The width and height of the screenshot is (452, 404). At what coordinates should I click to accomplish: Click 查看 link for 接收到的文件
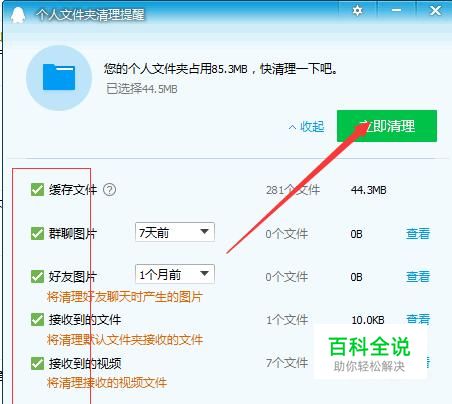click(x=418, y=319)
